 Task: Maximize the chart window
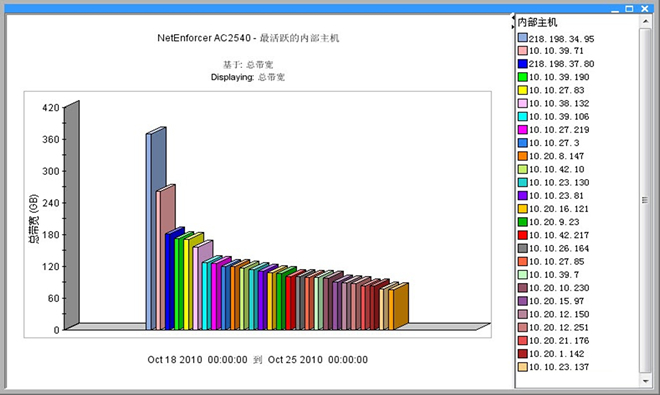point(629,8)
